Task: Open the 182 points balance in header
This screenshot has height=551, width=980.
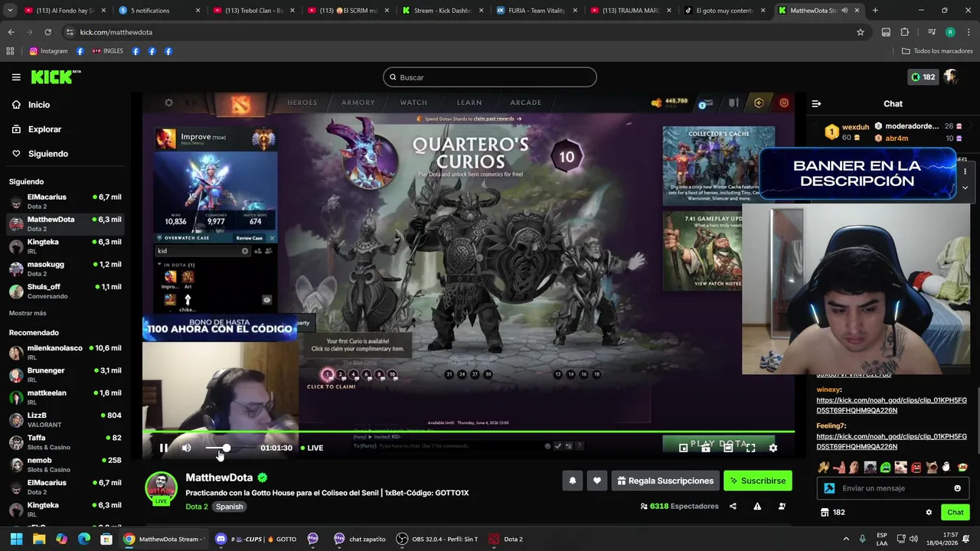Action: [923, 77]
